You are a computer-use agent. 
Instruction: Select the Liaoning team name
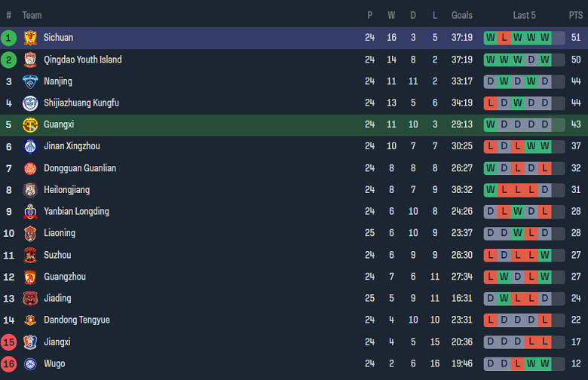58,233
